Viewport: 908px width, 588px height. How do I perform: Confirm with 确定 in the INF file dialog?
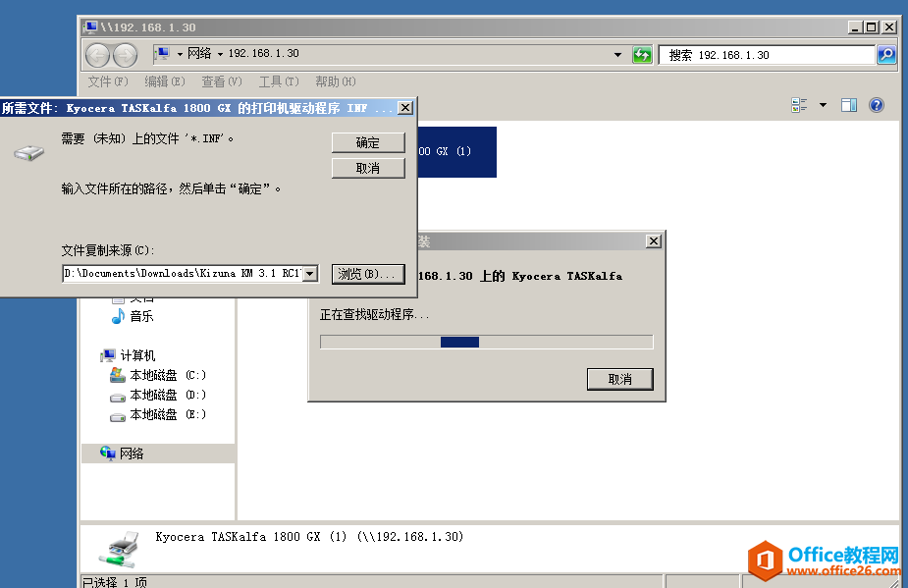(x=368, y=142)
